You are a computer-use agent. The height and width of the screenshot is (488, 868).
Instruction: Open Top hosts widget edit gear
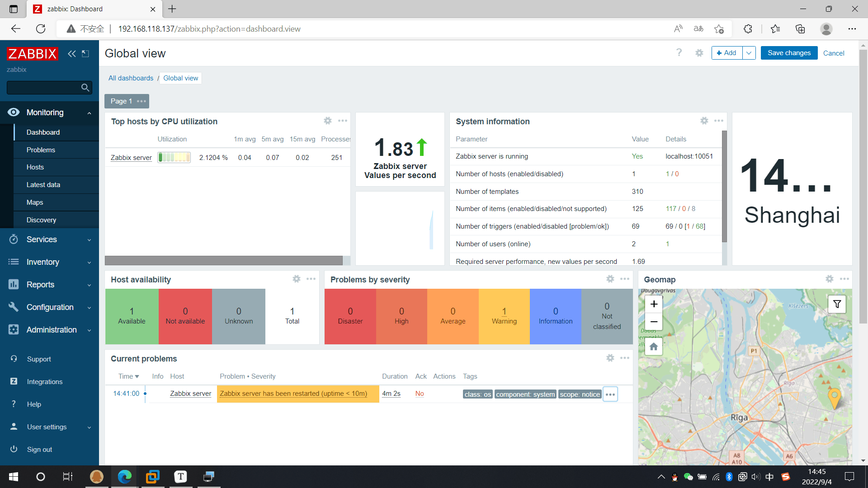pos(328,121)
